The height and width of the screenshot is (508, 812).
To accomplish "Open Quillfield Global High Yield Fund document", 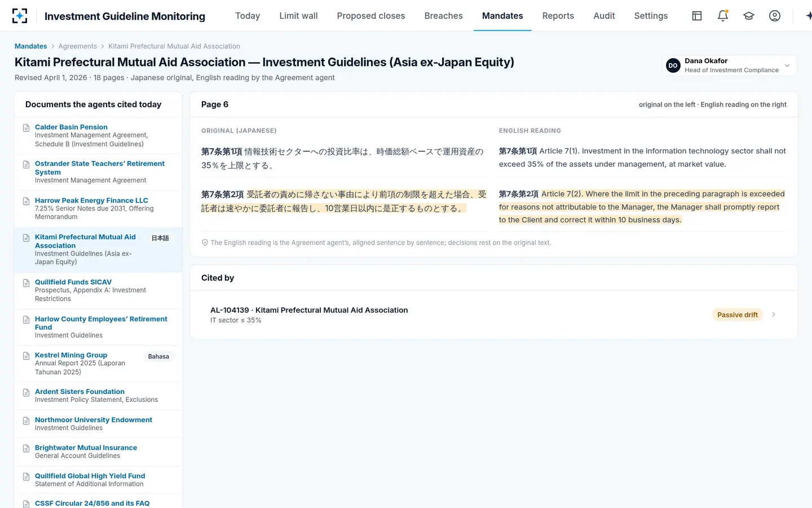I will [x=98, y=480].
